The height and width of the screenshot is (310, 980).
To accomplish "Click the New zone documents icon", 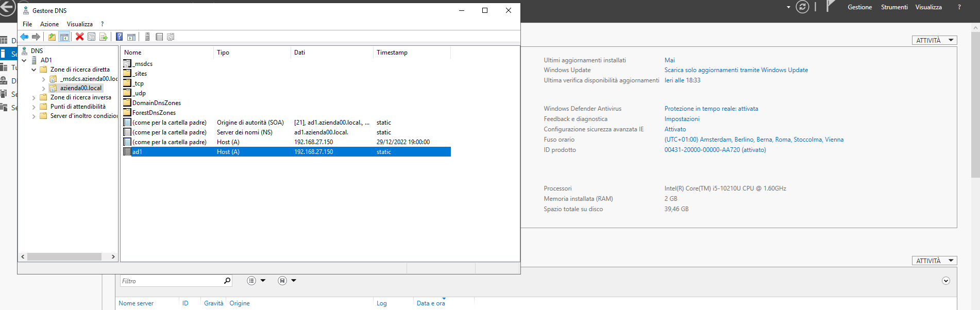I will (x=171, y=37).
